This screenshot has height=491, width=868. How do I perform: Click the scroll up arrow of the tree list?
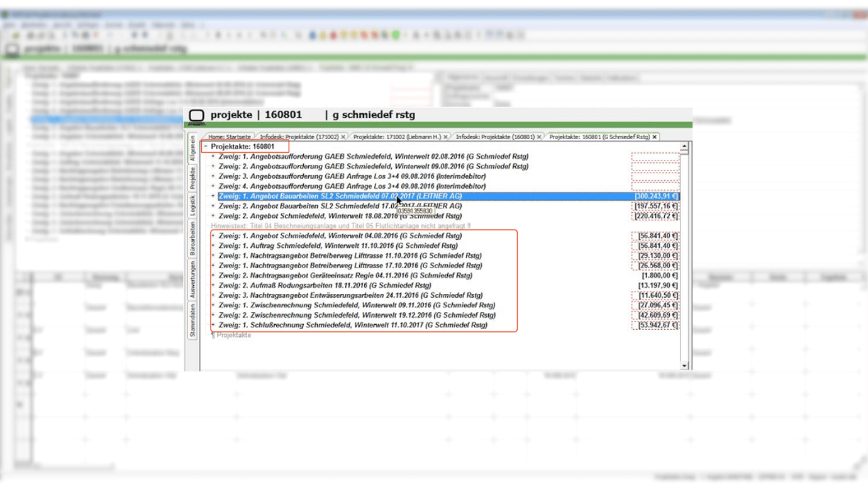(684, 146)
